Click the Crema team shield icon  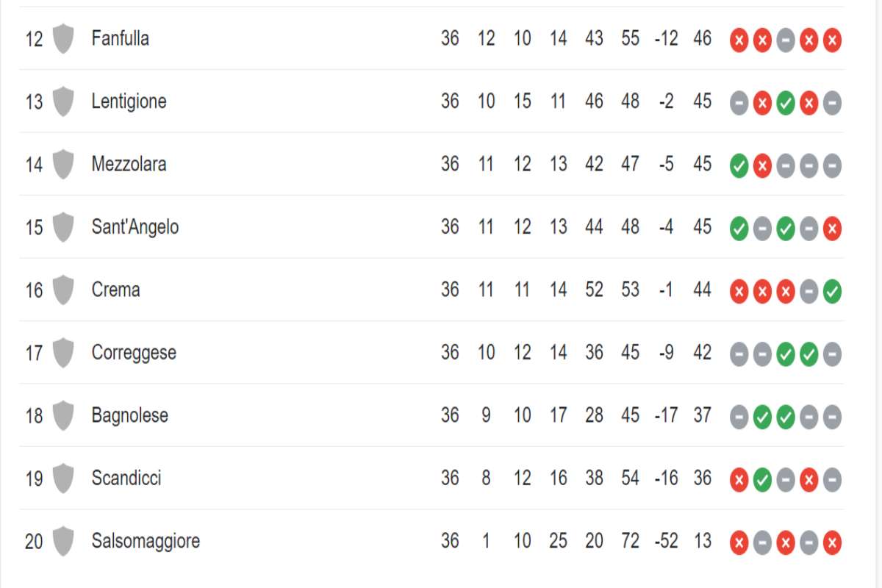pyautogui.click(x=63, y=290)
